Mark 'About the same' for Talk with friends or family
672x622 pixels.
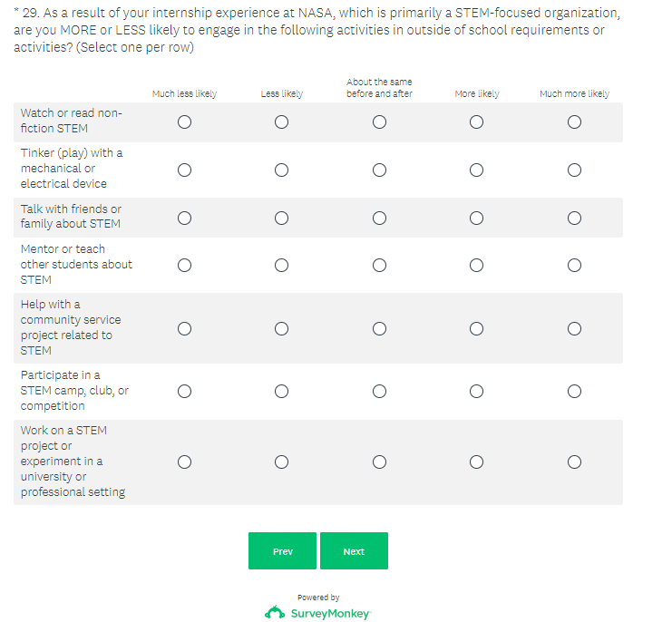379,217
